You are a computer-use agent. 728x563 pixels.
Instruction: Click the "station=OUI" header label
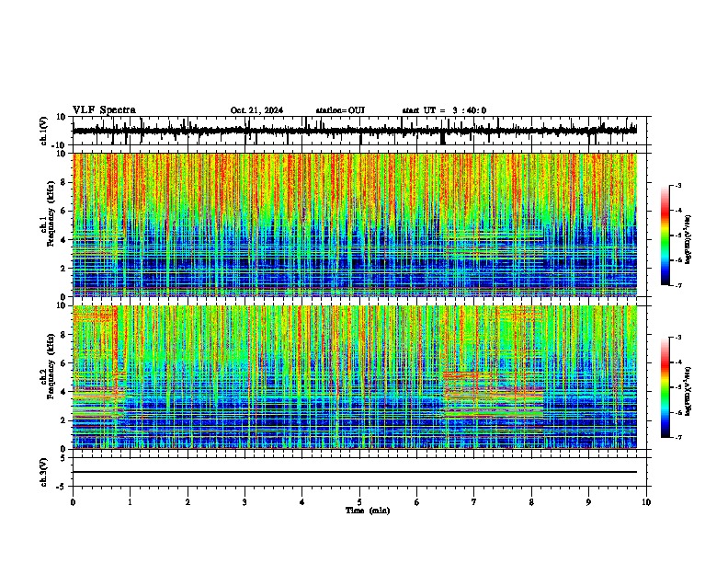340,110
